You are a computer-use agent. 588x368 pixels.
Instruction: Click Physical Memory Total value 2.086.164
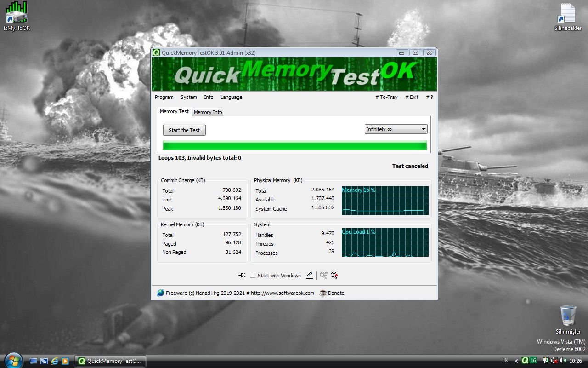322,190
